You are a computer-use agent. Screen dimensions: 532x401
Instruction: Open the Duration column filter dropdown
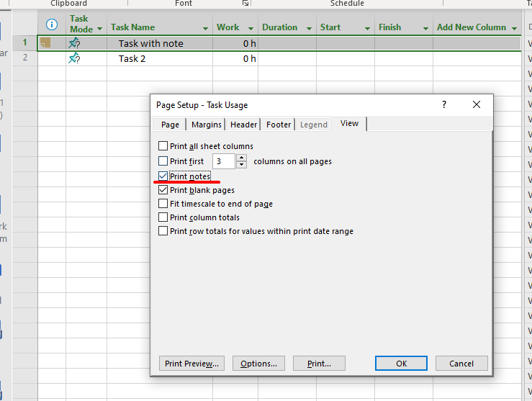tap(310, 28)
